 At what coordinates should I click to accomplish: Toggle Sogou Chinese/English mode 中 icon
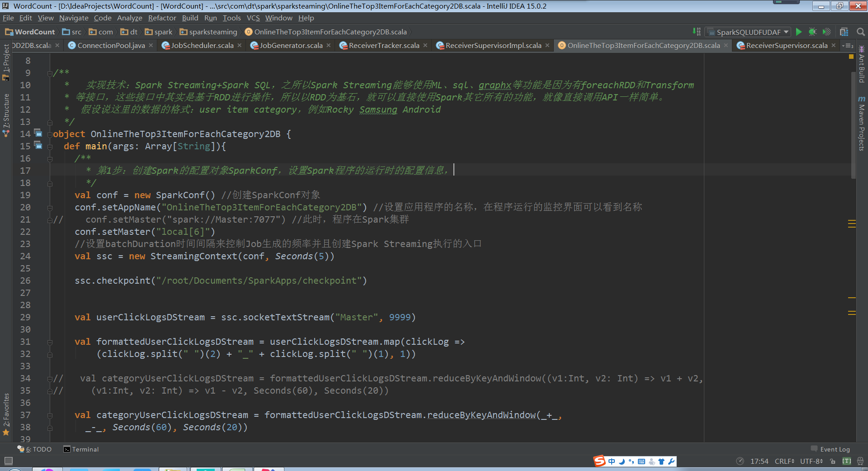612,461
